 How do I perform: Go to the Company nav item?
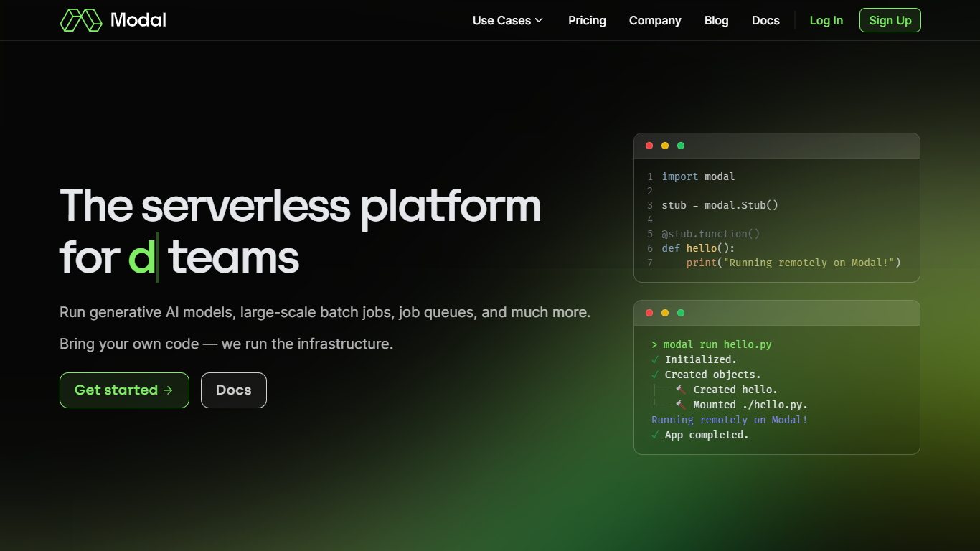[655, 20]
